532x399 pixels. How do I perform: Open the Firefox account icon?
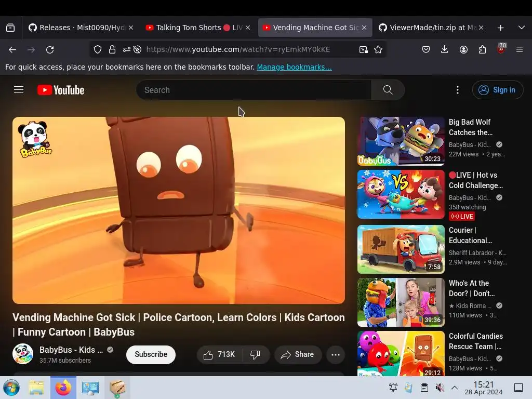tap(463, 49)
